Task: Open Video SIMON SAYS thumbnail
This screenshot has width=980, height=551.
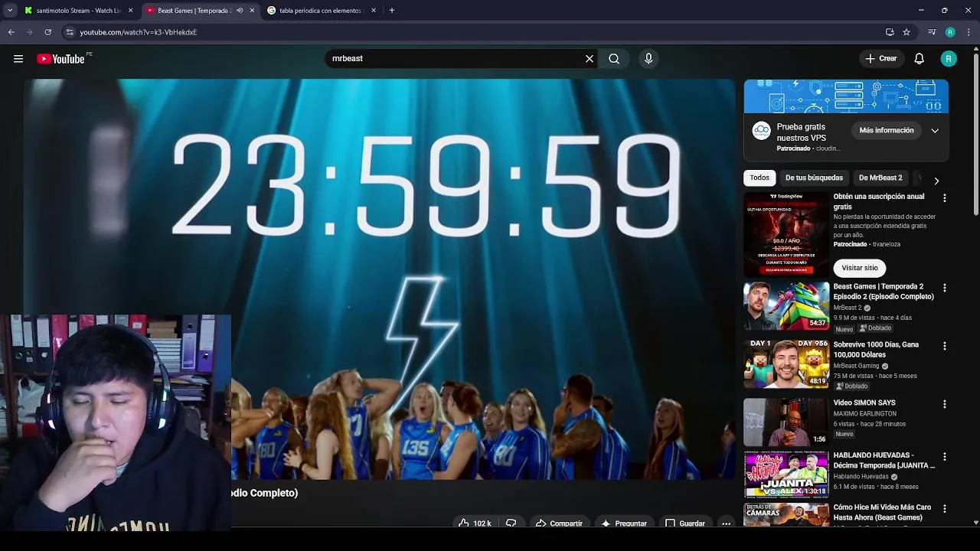Action: (786, 422)
